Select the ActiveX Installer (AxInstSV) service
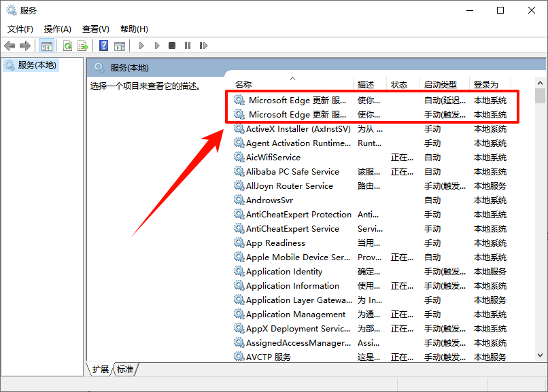This screenshot has width=548, height=392. pyautogui.click(x=372, y=129)
